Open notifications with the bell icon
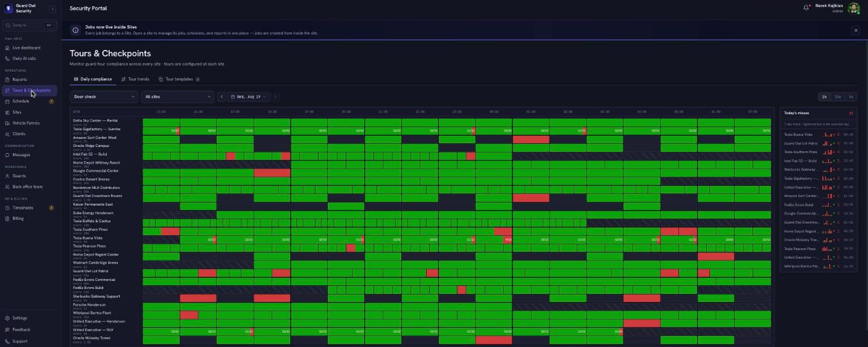The width and height of the screenshot is (868, 347). tap(806, 8)
